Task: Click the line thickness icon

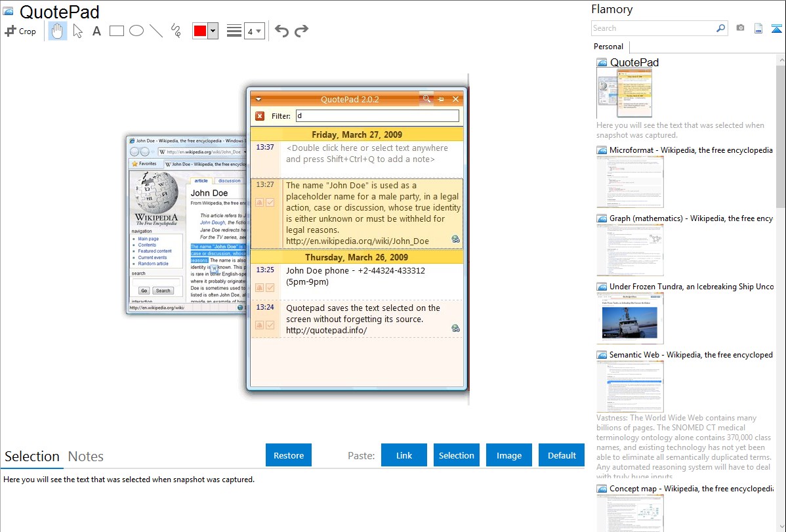Action: click(234, 31)
